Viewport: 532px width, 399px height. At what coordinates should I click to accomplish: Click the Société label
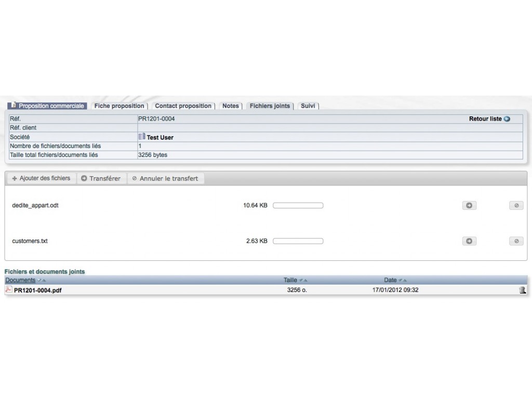pyautogui.click(x=20, y=137)
